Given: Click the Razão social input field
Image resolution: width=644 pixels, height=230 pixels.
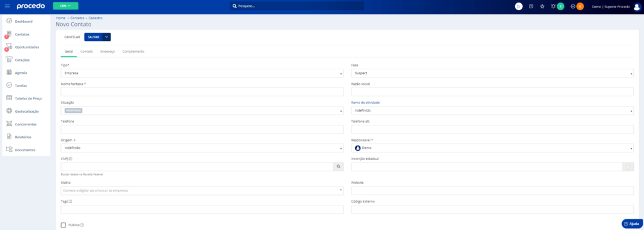Looking at the screenshot, I should 492,92.
